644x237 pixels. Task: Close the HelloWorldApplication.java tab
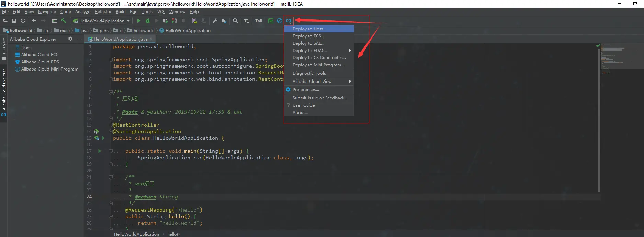(x=151, y=39)
